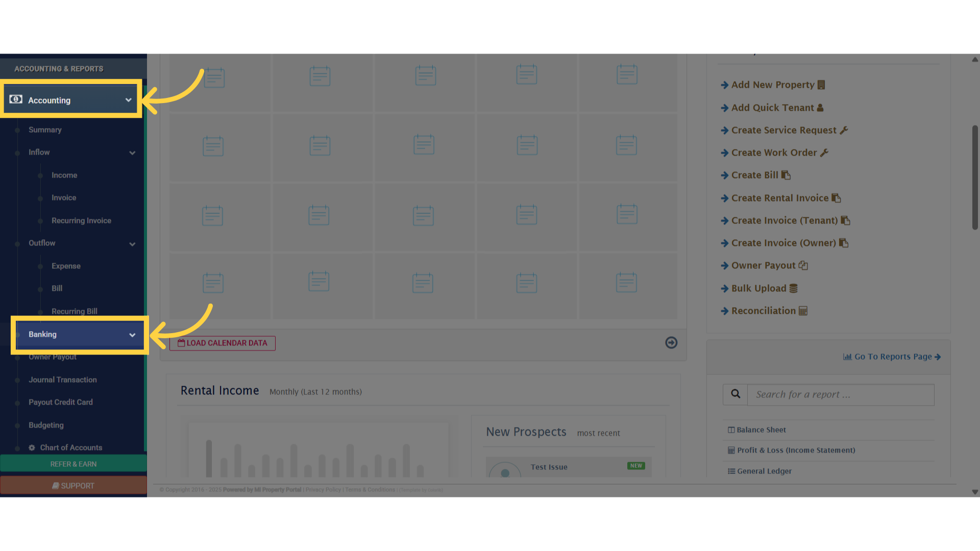The width and height of the screenshot is (980, 551).
Task: Select Recurring Invoice menu item
Action: (81, 220)
